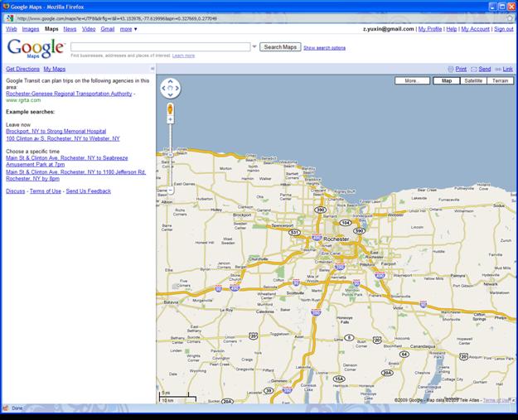
Task: Open the More... map layers button
Action: [x=412, y=80]
